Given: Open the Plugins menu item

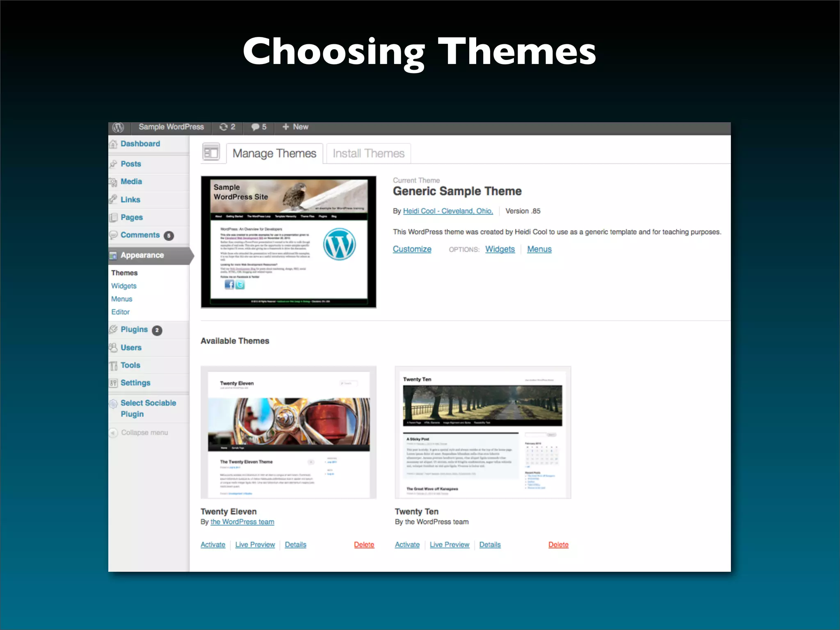Looking at the screenshot, I should point(134,330).
